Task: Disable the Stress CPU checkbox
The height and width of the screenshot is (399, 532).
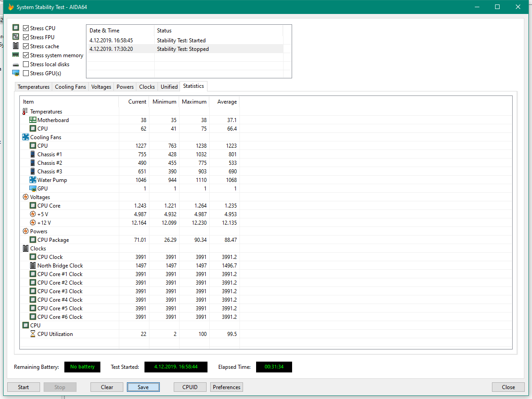Action: 26,28
